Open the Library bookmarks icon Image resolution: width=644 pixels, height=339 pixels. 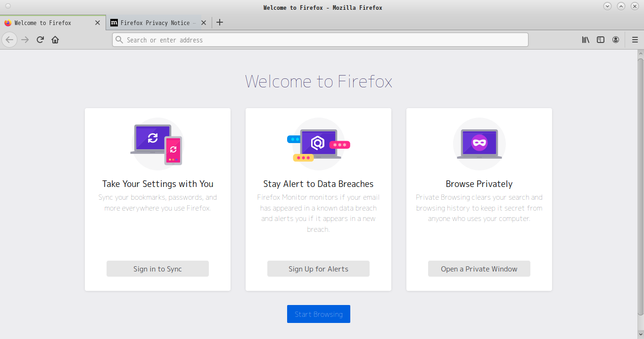(586, 40)
